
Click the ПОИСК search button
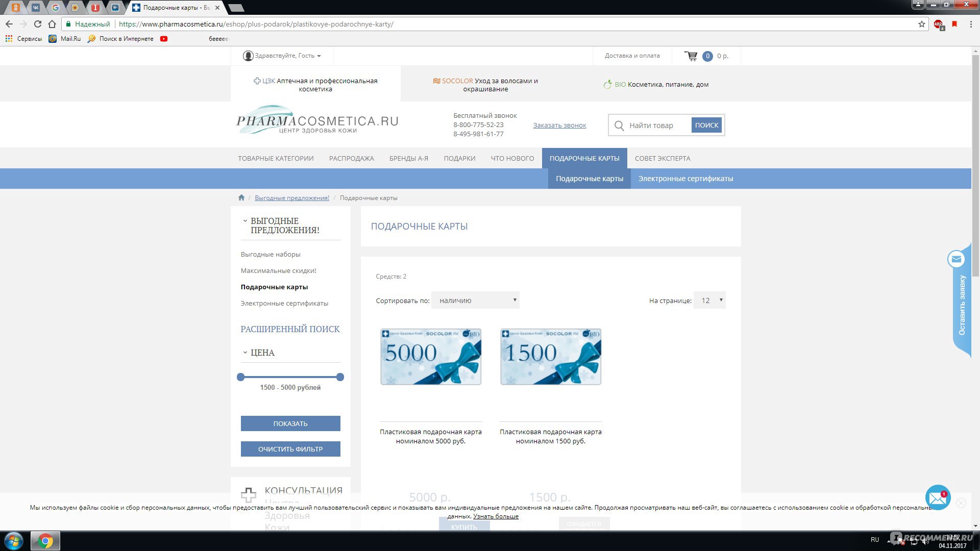pyautogui.click(x=706, y=126)
